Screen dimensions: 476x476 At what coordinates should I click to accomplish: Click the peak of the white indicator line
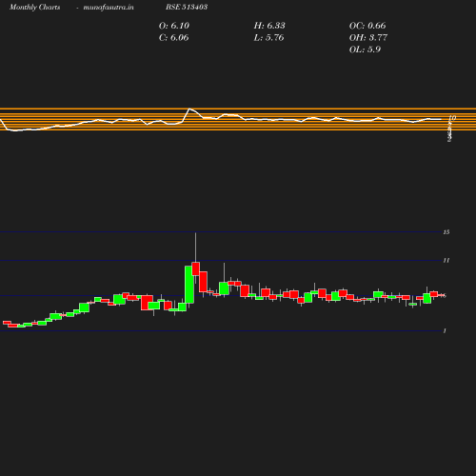pos(189,109)
